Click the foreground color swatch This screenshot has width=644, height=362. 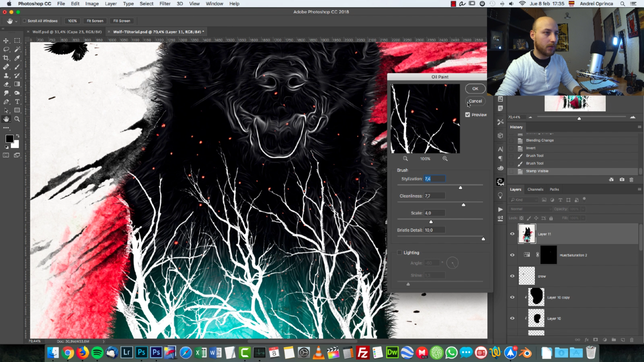[9, 139]
